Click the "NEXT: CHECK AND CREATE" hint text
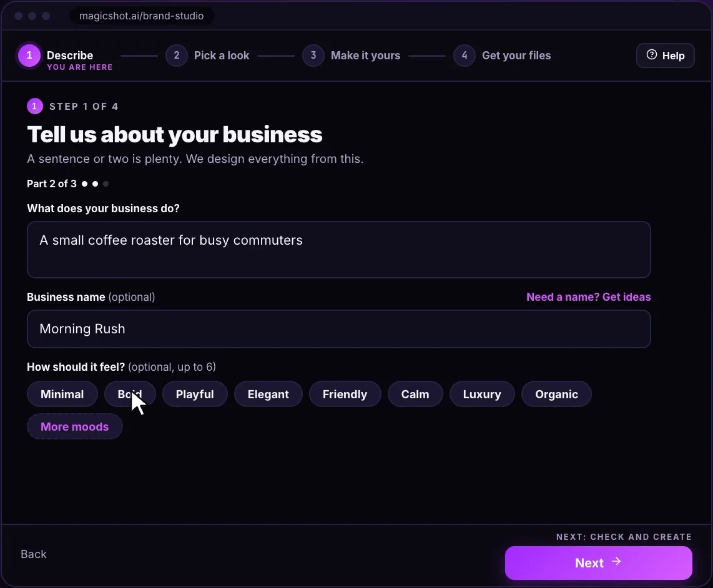Viewport: 713px width, 588px height. pyautogui.click(x=624, y=537)
